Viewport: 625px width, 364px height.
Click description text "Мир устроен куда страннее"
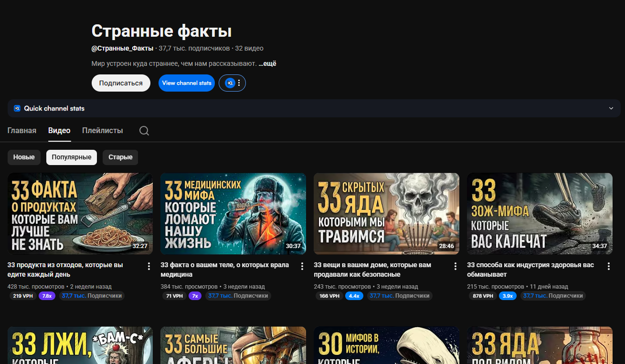[x=174, y=63]
